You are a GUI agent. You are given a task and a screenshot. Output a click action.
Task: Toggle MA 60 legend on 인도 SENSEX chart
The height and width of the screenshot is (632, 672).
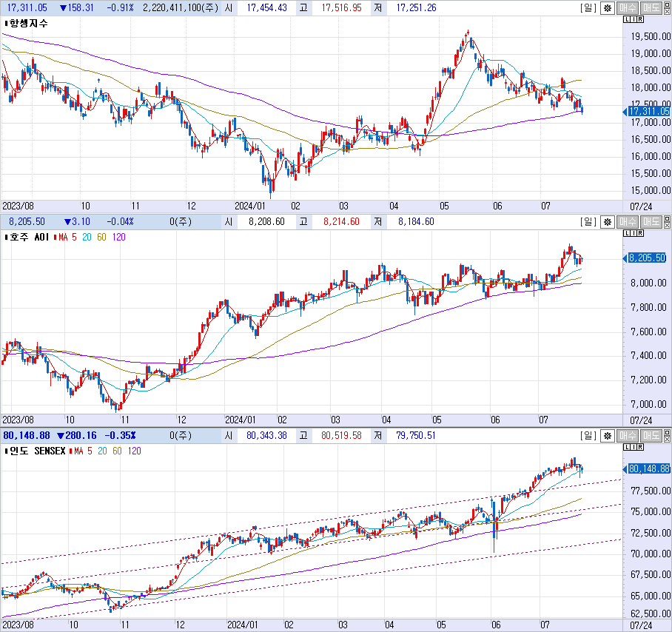pyautogui.click(x=117, y=451)
